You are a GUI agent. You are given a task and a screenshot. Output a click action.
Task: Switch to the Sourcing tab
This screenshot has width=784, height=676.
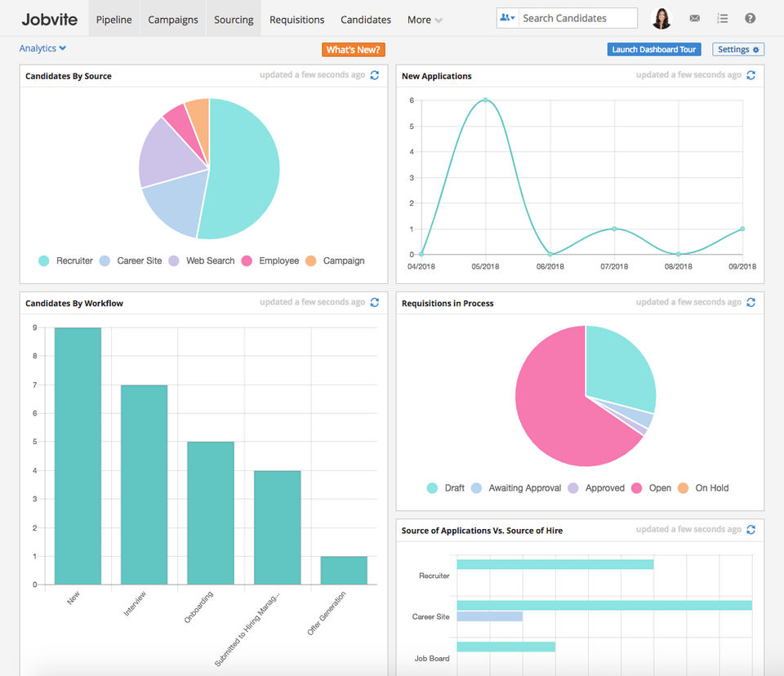pyautogui.click(x=234, y=20)
